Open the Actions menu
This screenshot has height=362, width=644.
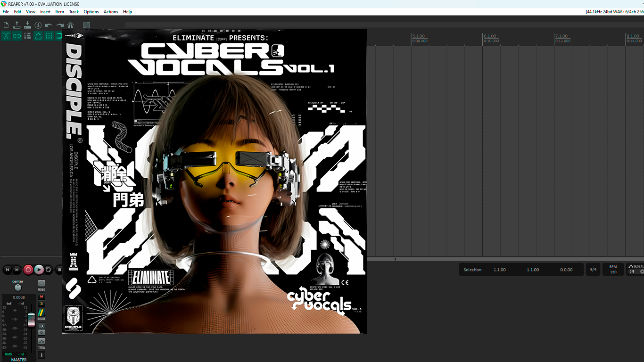tap(111, 12)
